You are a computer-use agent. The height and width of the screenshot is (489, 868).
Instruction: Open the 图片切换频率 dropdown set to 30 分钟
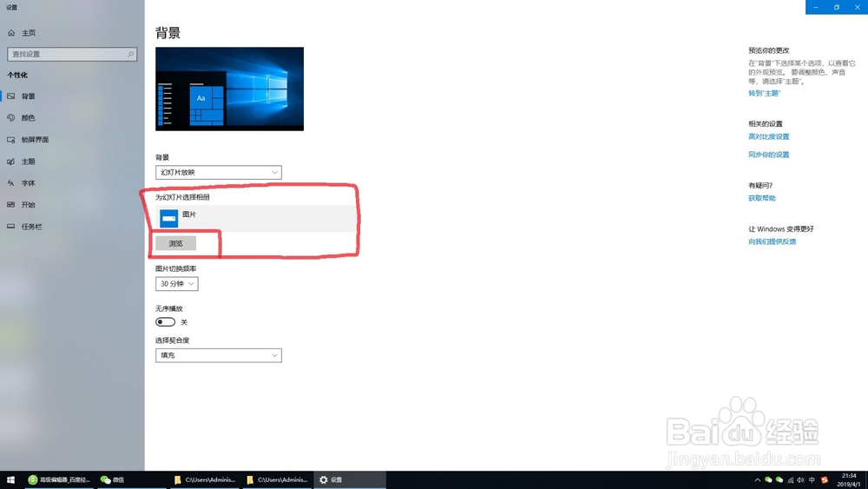(176, 283)
